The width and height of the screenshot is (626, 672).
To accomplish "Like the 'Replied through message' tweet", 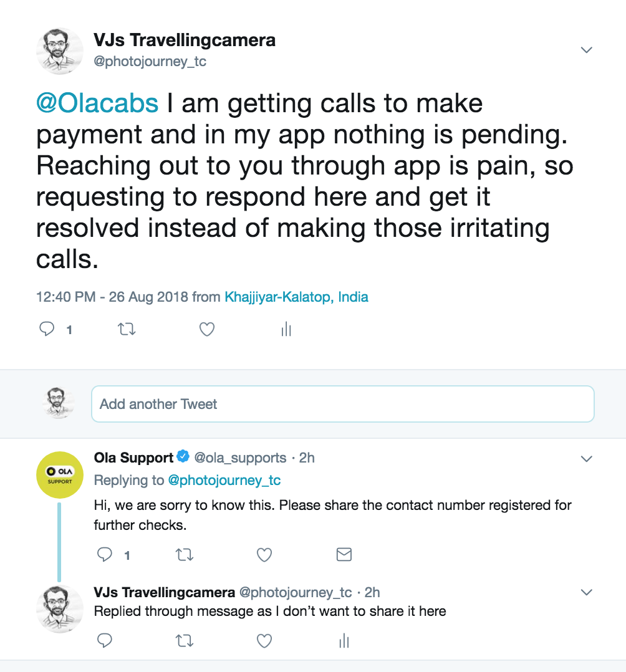I will tap(264, 641).
